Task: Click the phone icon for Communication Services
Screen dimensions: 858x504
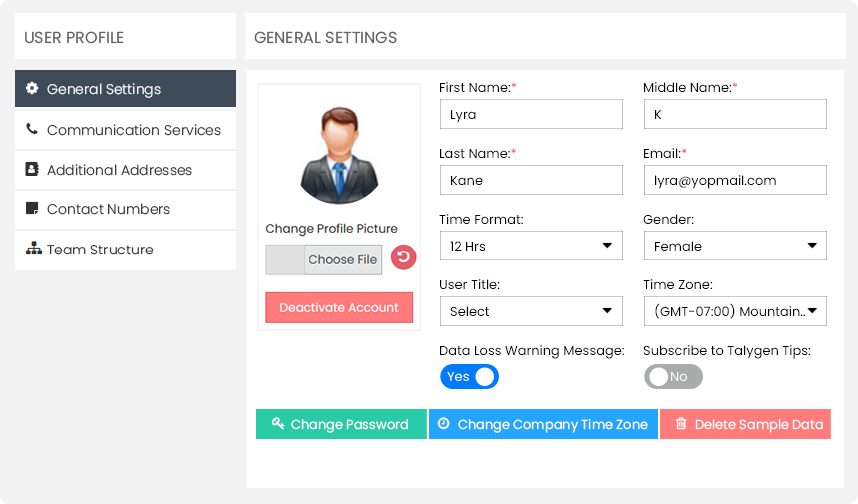Action: [32, 130]
